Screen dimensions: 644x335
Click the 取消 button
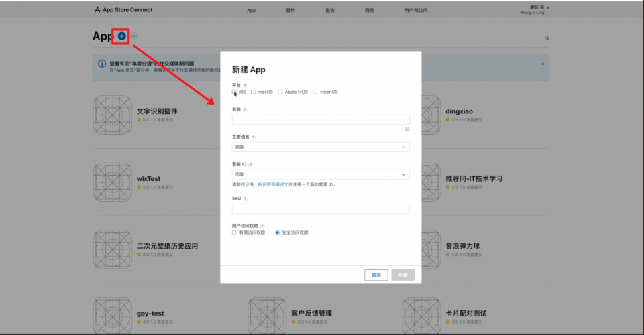click(376, 275)
